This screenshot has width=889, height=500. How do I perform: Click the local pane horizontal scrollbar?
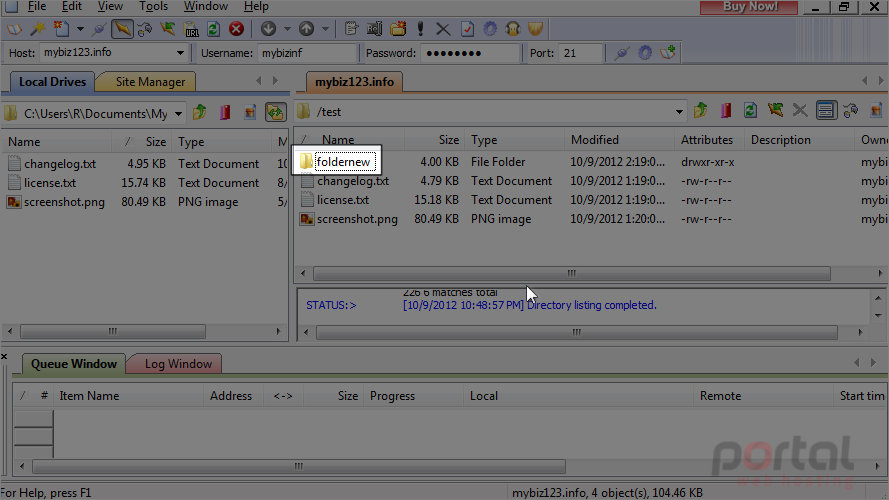tap(113, 331)
